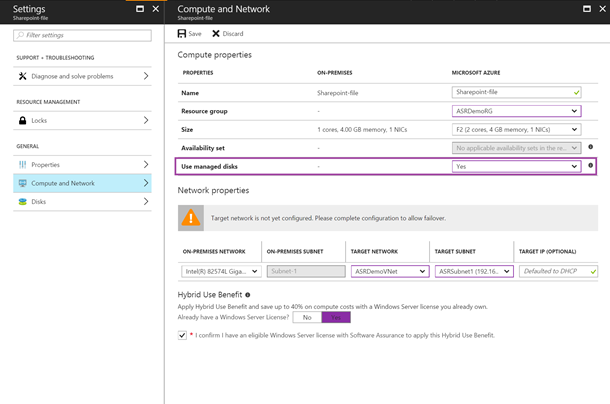This screenshot has width=610, height=404.
Task: Click the disabled Subnet-1 field
Action: (x=306, y=271)
